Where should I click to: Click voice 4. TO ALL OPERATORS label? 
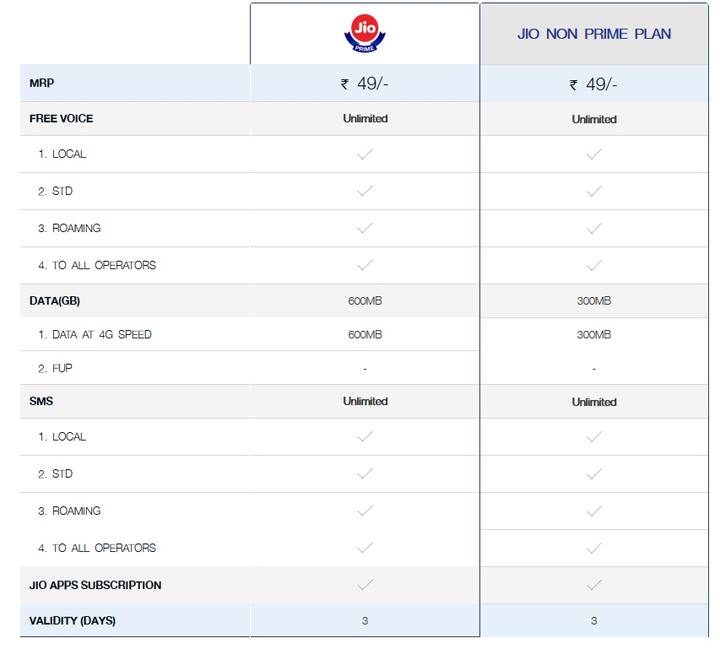(x=97, y=265)
